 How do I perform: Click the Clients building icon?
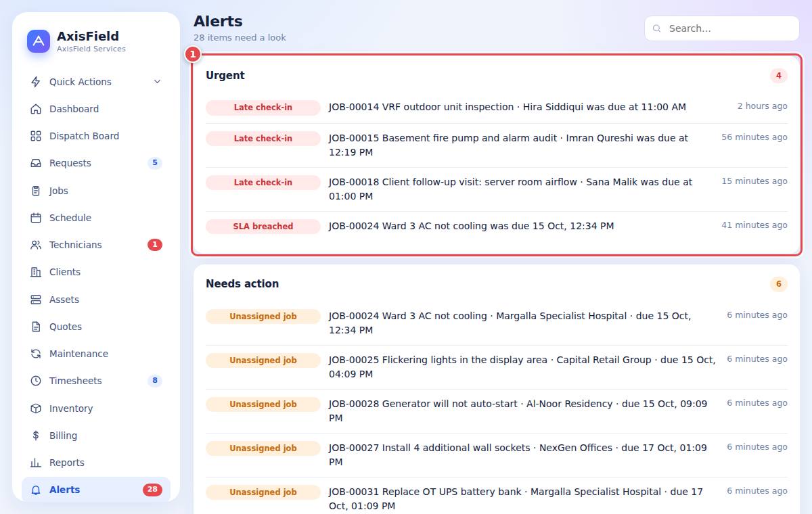(36, 272)
